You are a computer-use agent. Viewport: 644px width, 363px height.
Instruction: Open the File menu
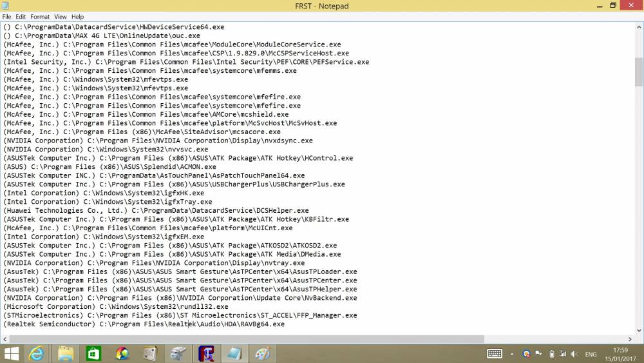click(x=6, y=17)
